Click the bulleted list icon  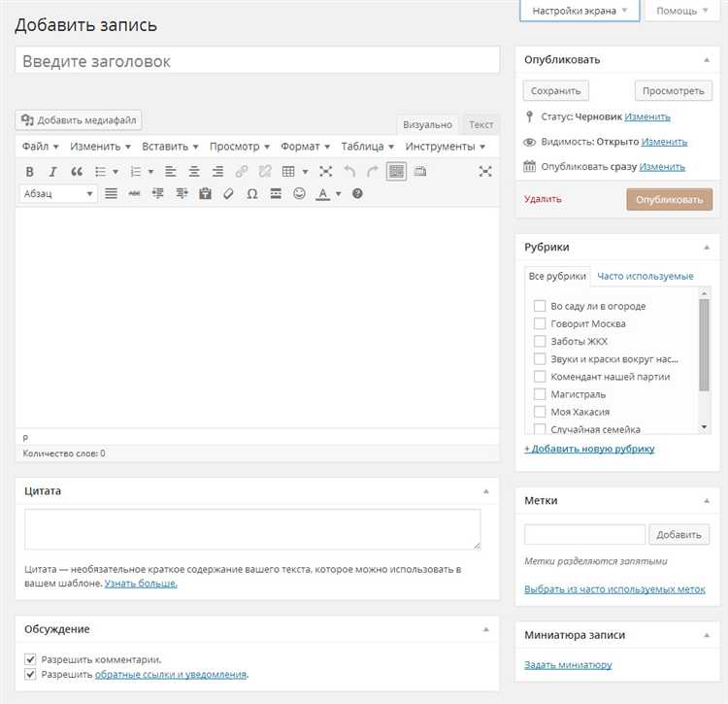[x=100, y=172]
